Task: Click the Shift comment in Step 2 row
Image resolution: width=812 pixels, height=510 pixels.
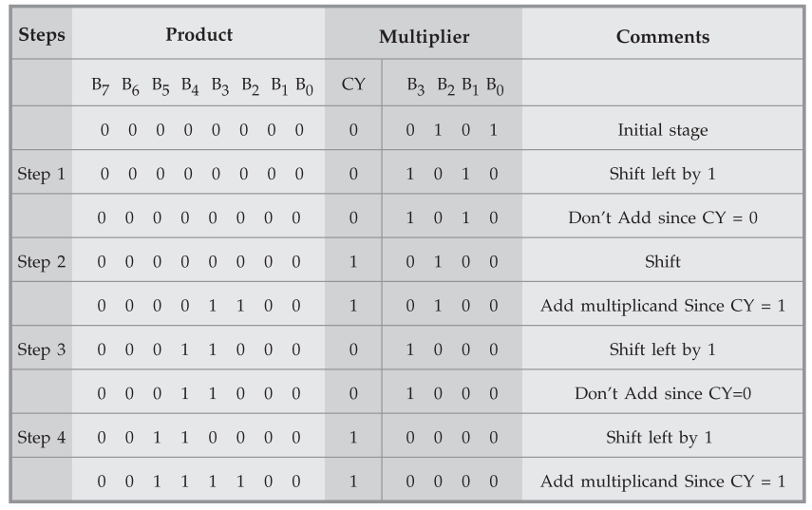Action: 662,262
